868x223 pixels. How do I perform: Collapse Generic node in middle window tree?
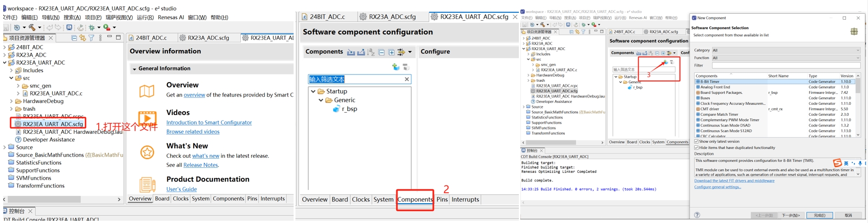click(321, 100)
